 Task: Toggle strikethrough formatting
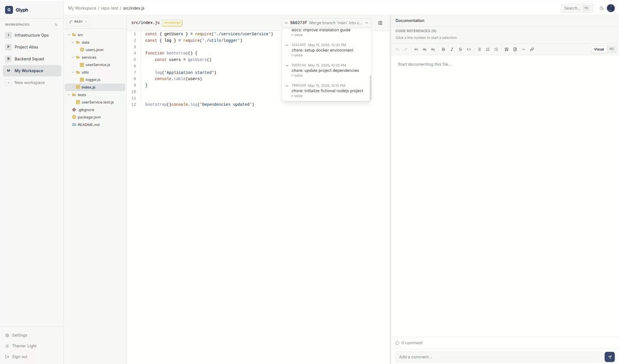pos(460,50)
